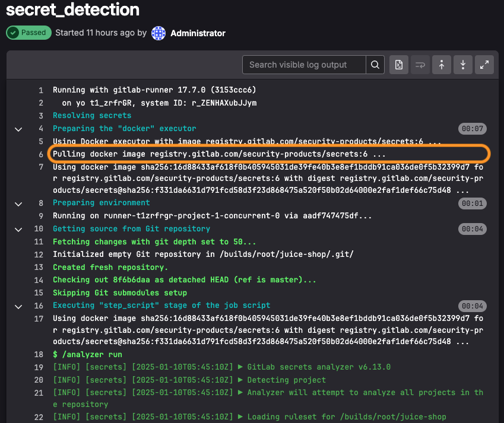Click line number 1 link
The image size is (504, 423).
tap(41, 90)
